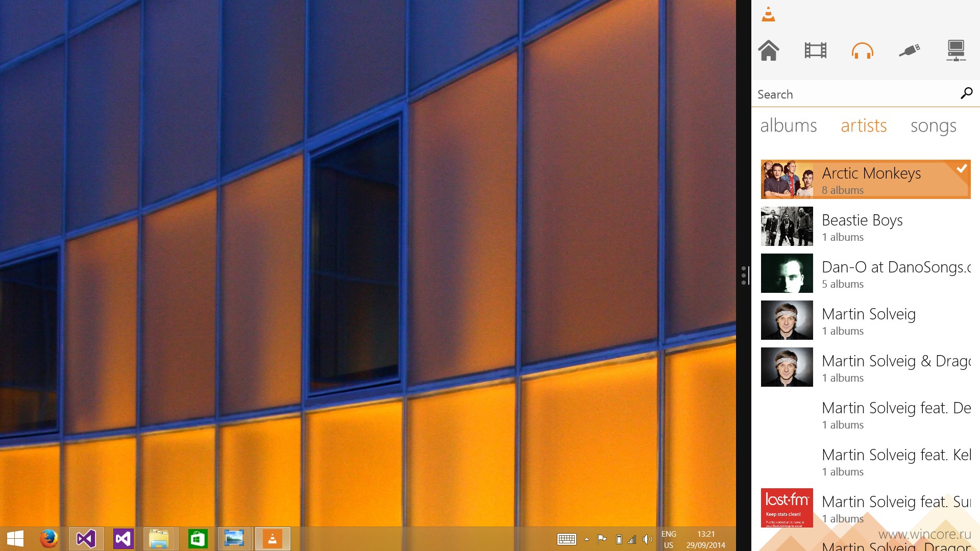
Task: Switch to the albums tab
Action: (788, 126)
